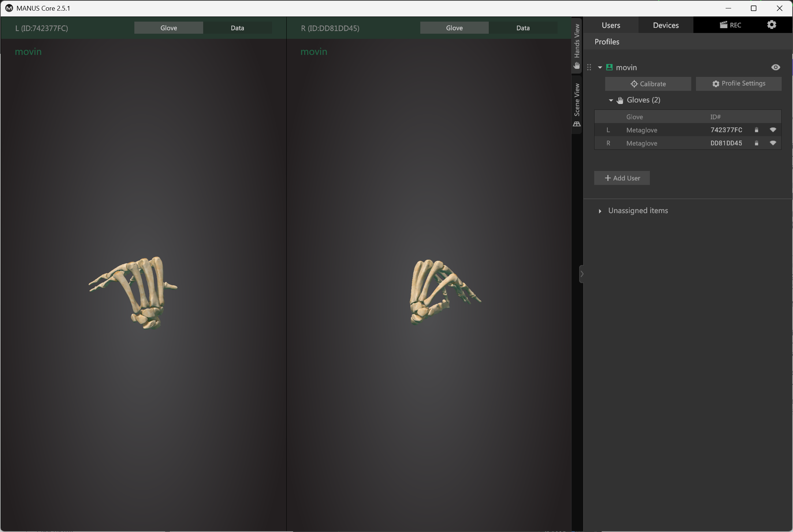The width and height of the screenshot is (793, 532).
Task: Click the left Metaglove battery icon
Action: click(756, 130)
